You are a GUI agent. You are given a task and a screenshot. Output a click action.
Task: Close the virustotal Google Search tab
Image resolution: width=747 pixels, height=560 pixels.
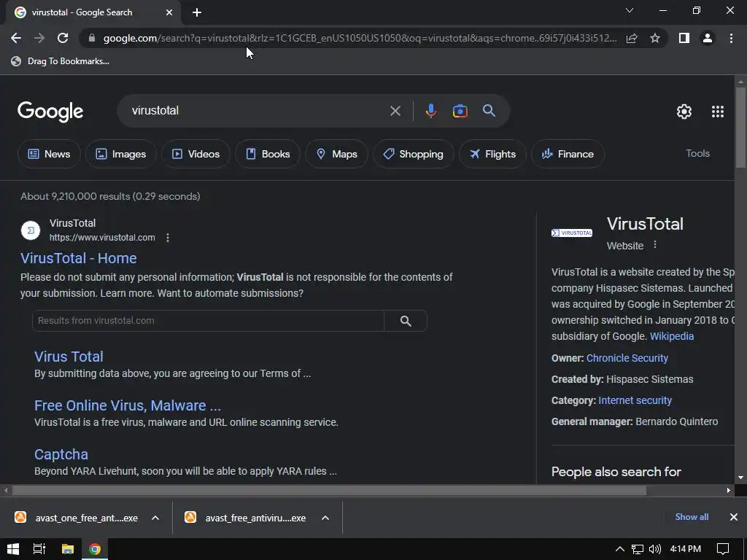(169, 12)
